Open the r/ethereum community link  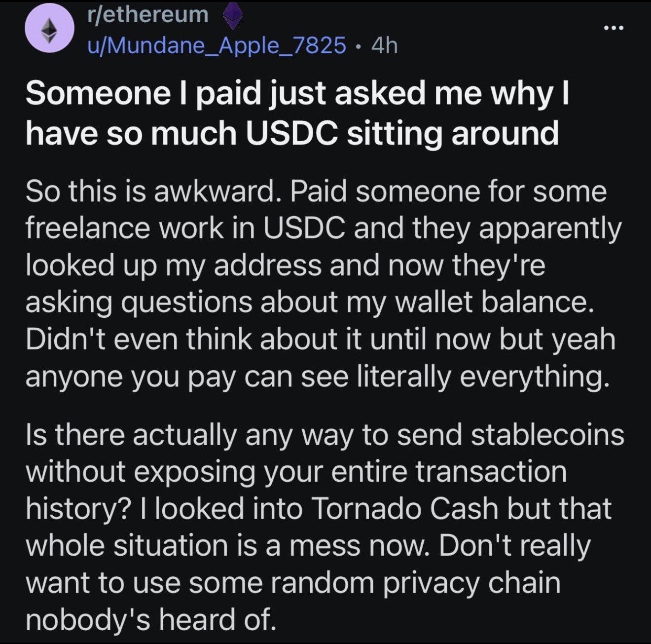pyautogui.click(x=147, y=15)
